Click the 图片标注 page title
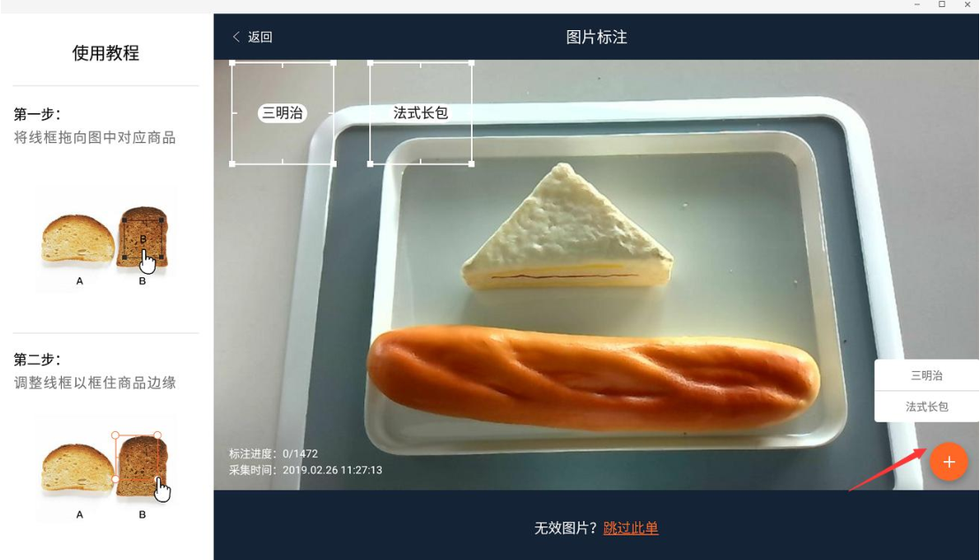 (x=596, y=37)
